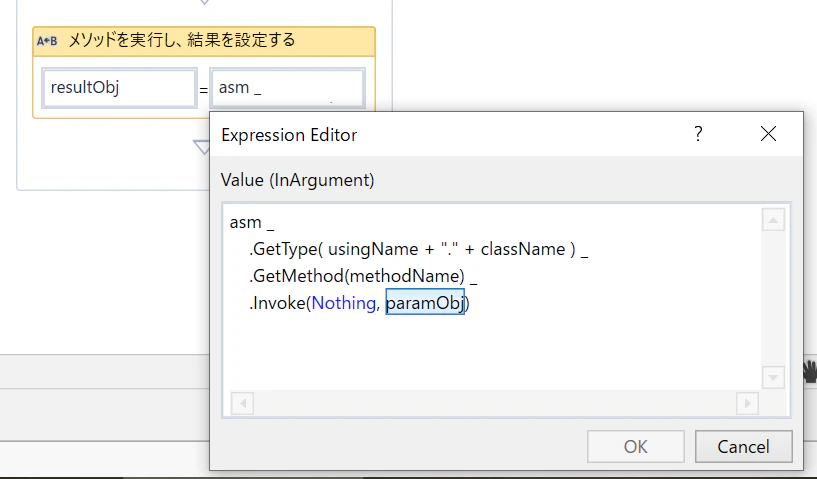Click the Nothing keyword in Invoke line
Screen dimensions: 817x479
pos(343,303)
